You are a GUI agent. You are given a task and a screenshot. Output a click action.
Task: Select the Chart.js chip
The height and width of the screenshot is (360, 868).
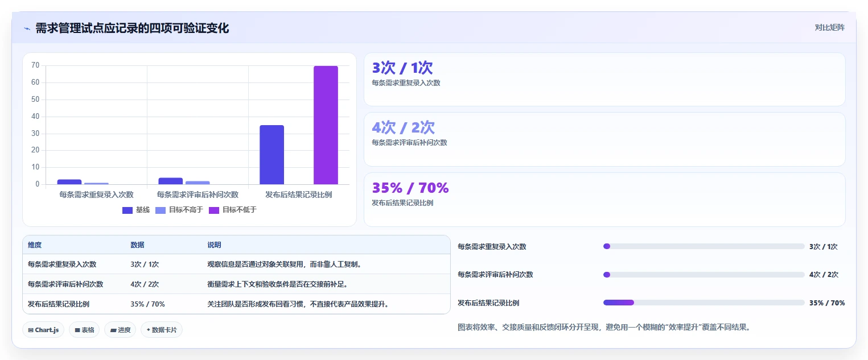(x=43, y=330)
